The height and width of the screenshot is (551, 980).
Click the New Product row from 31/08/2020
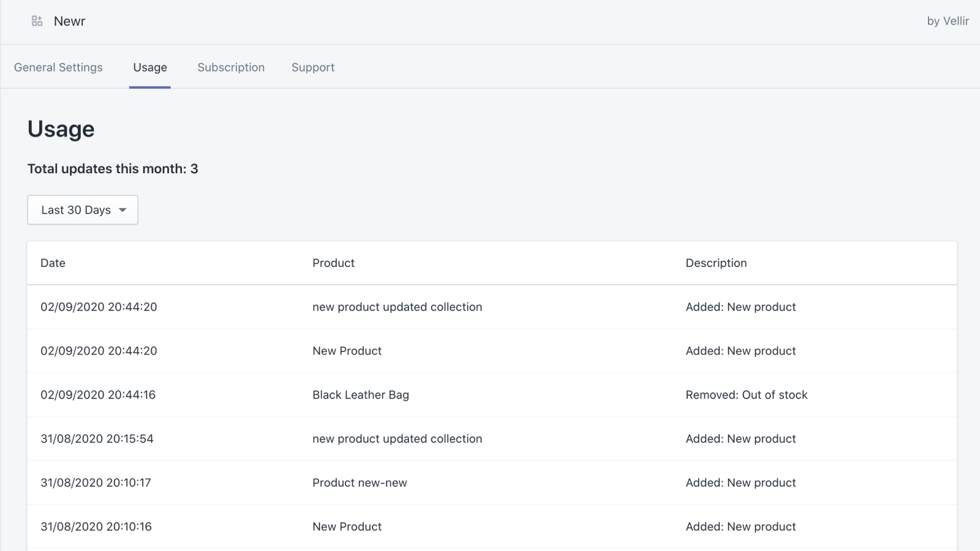347,526
